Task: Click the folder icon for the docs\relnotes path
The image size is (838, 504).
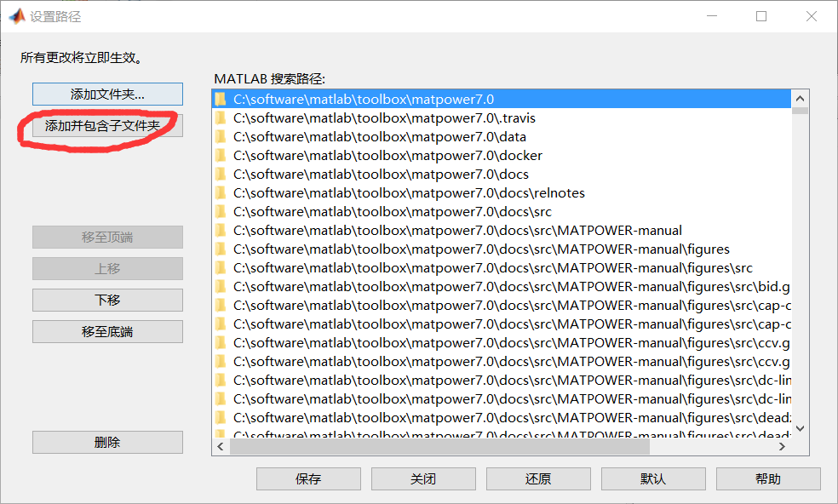Action: click(221, 192)
